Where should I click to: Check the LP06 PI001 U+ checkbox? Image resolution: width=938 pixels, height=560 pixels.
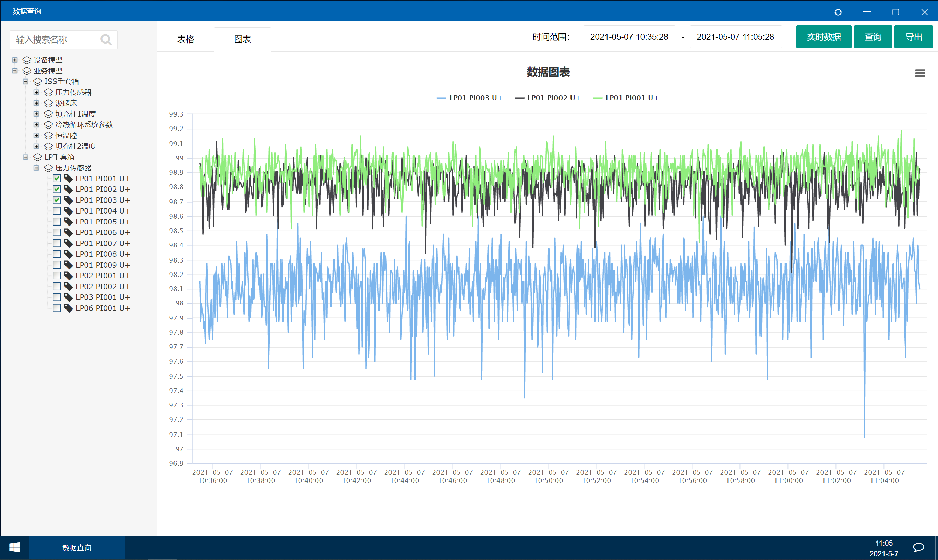pyautogui.click(x=57, y=308)
